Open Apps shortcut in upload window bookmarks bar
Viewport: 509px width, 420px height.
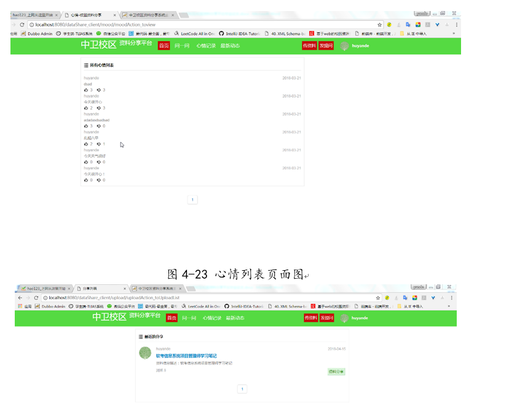(25, 306)
